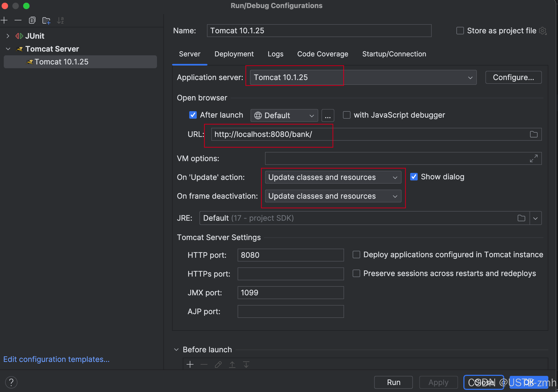Open the browser list ellipsis button

pos(328,116)
